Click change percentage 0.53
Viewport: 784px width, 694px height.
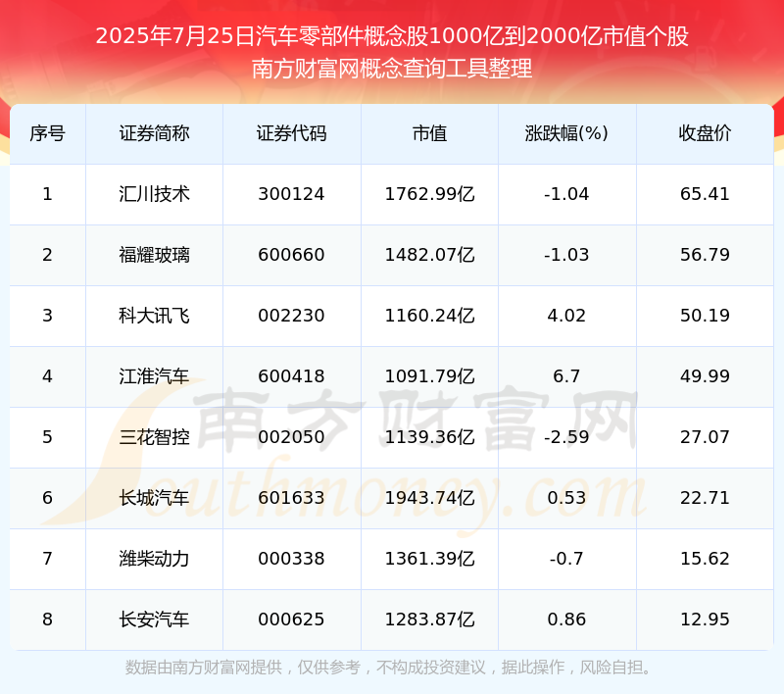pos(566,498)
